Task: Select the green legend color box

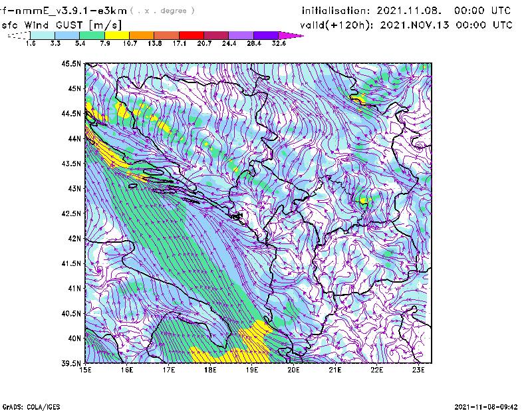Action: [93, 35]
